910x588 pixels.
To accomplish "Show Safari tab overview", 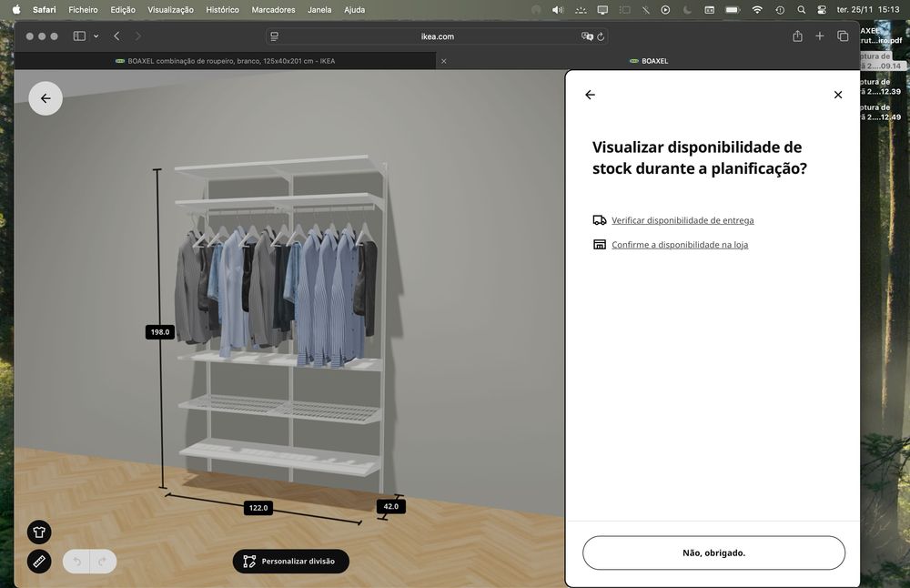I will 843,36.
